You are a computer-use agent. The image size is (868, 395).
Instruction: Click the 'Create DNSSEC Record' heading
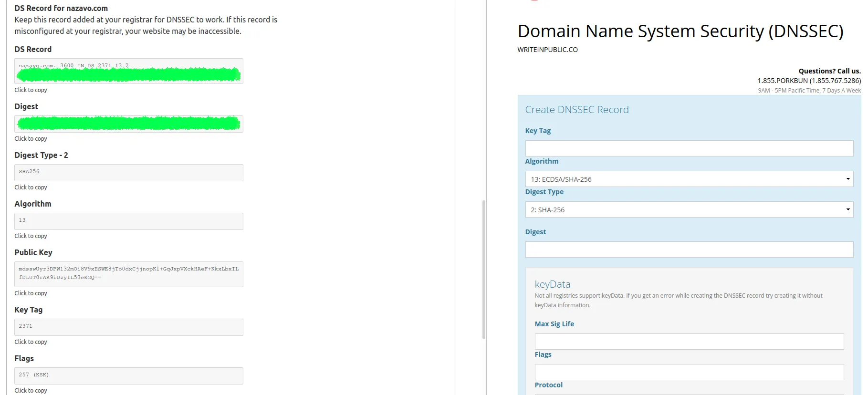(x=577, y=110)
